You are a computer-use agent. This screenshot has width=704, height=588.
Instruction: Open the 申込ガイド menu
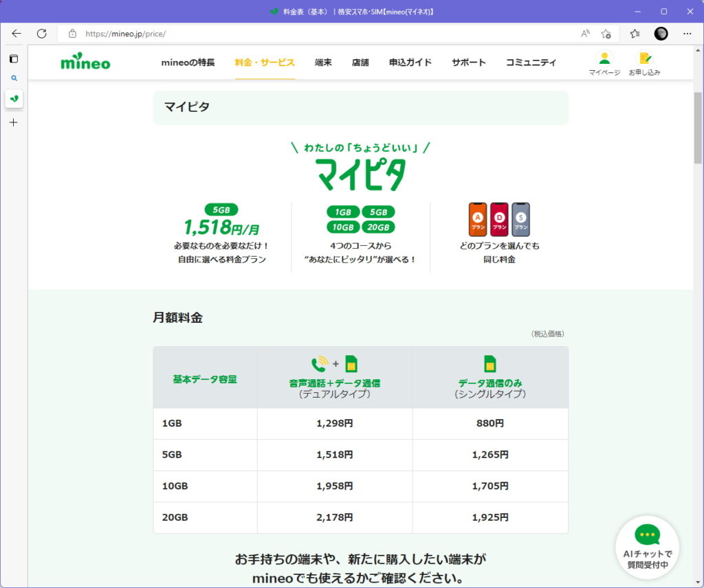pyautogui.click(x=410, y=63)
